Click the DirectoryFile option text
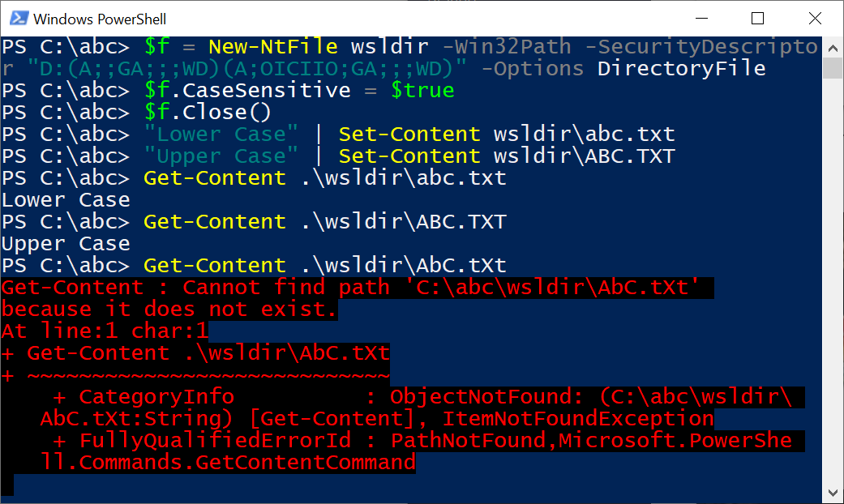The height and width of the screenshot is (504, 844). coord(682,69)
